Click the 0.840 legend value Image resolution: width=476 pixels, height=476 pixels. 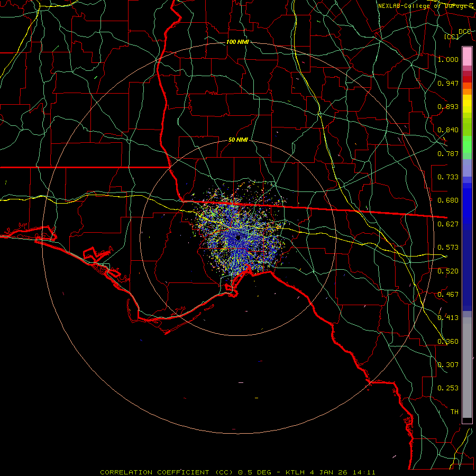pos(448,130)
